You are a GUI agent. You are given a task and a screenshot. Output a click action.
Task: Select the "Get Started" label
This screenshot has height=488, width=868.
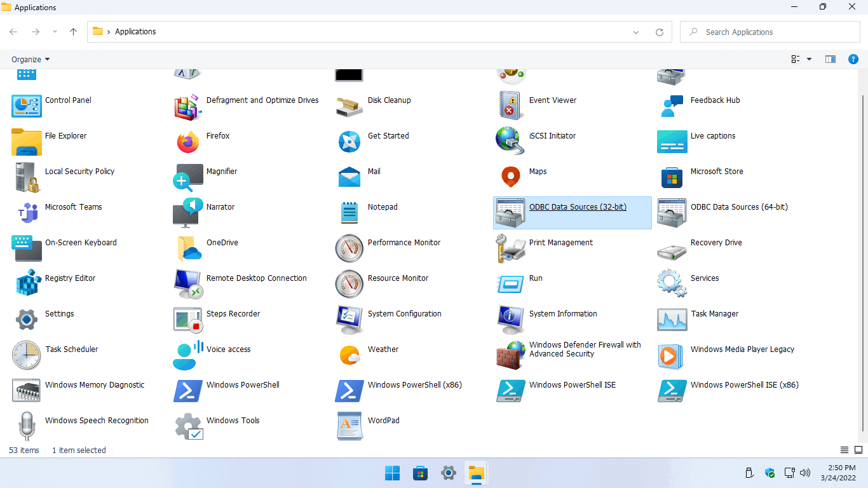click(388, 136)
